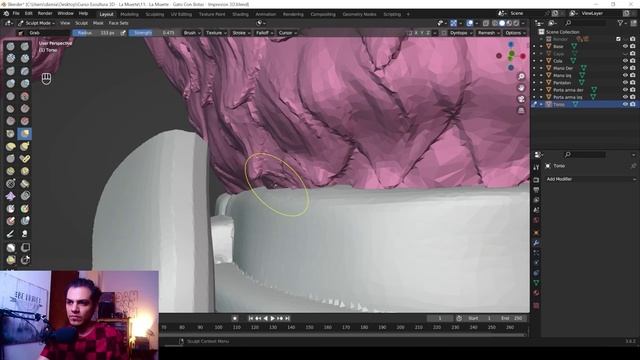The image size is (640, 360).
Task: Click the radius pressure sensitivity icon
Action: 123,33
